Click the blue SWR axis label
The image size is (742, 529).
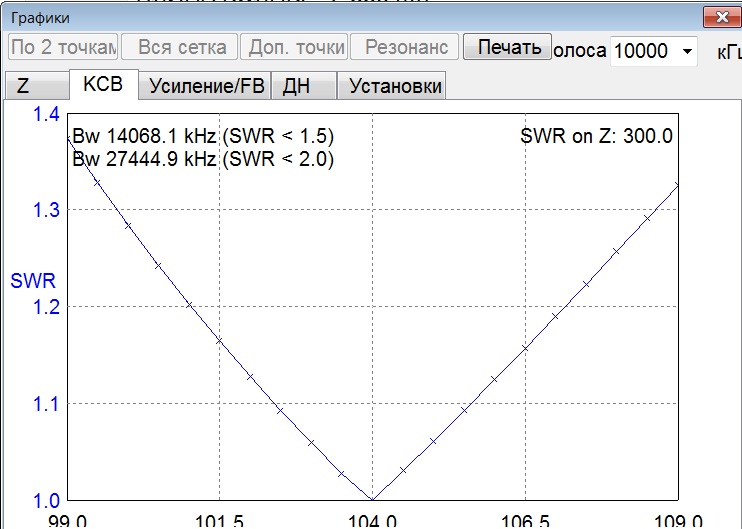point(32,281)
